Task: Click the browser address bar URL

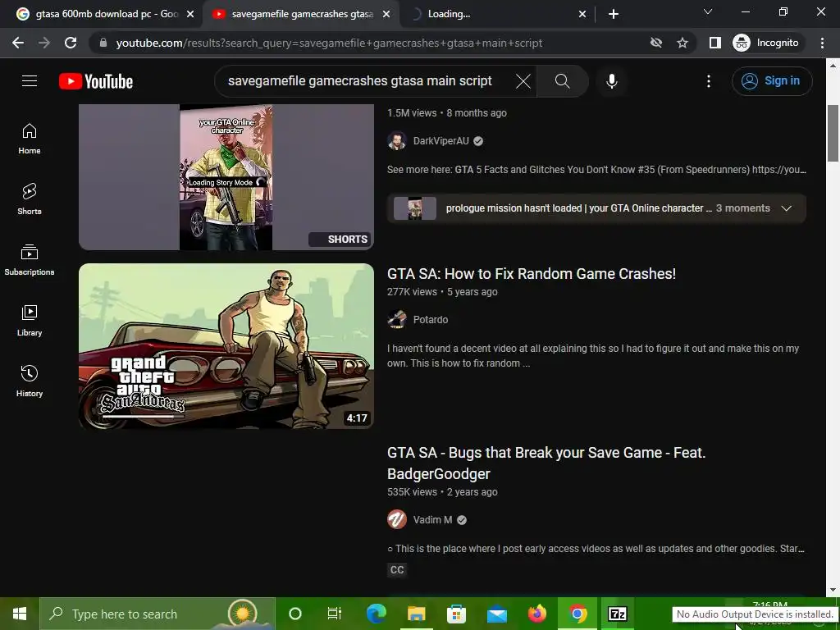Action: tap(329, 43)
